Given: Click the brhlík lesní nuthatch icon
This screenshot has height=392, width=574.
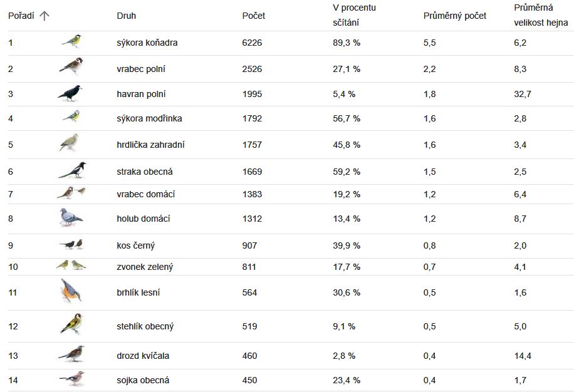Looking at the screenshot, I should (x=71, y=291).
